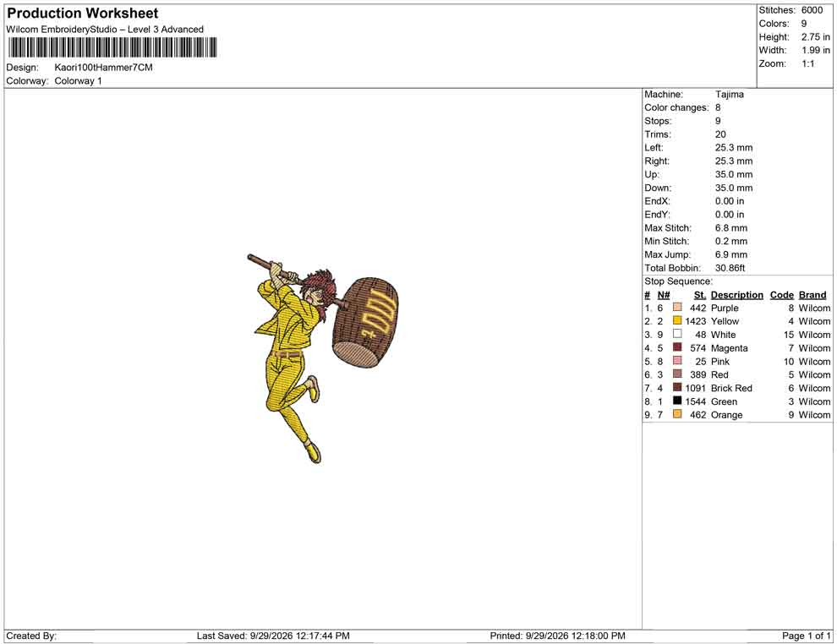This screenshot has height=644, width=837.
Task: Click the 'Last Saved: 9/29/2026 12:17:44 PM' text
Action: coord(273,636)
